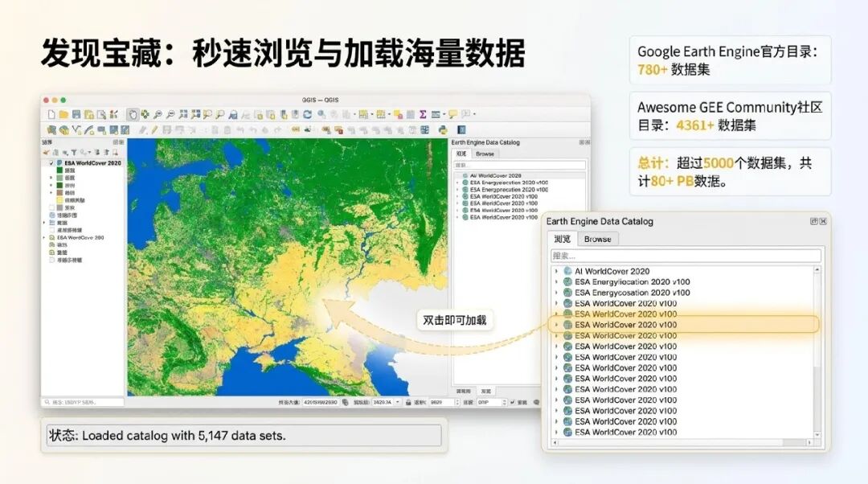Select the highlighted ESA WorldCover 2020 v100 row
868x484 pixels.
pyautogui.click(x=683, y=325)
